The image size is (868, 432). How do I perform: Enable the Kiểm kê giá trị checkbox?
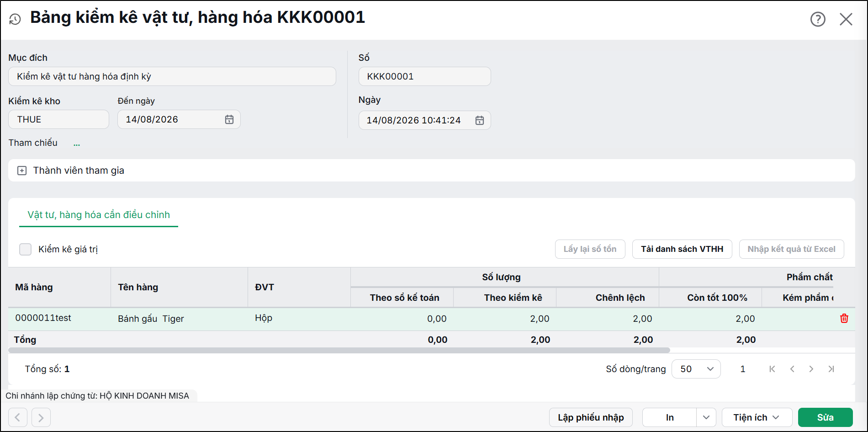tap(25, 249)
